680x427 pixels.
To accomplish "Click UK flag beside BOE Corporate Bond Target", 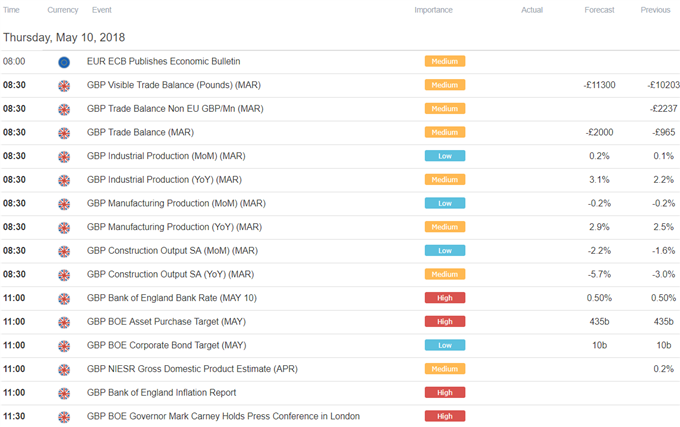I will pos(64,346).
